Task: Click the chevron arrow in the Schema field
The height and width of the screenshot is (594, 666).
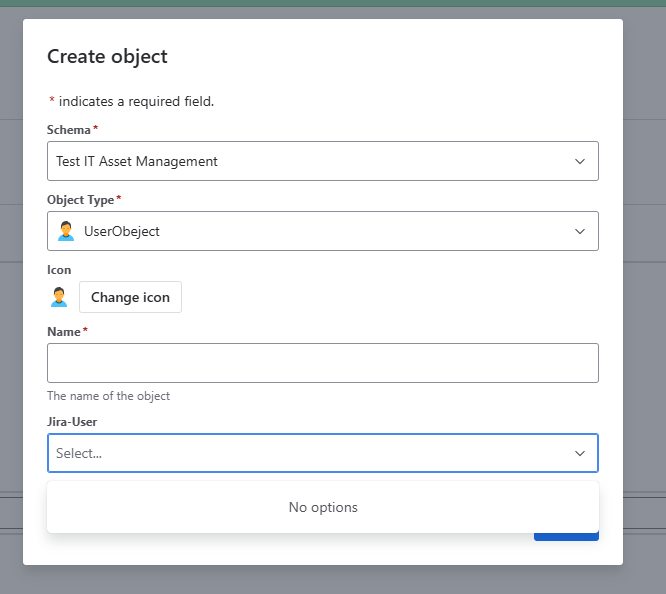Action: (580, 161)
